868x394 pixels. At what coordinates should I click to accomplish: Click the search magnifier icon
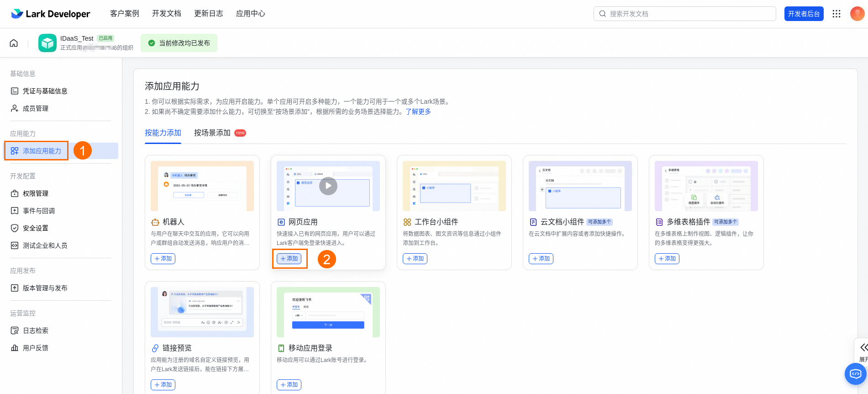(603, 14)
